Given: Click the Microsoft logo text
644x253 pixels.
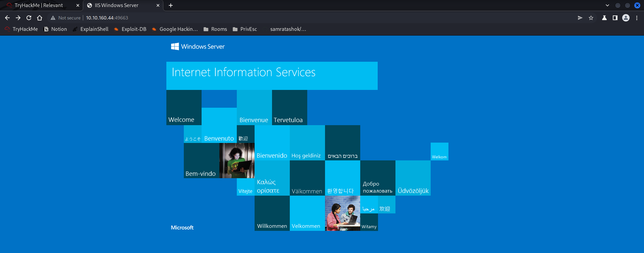Looking at the screenshot, I should (x=182, y=227).
